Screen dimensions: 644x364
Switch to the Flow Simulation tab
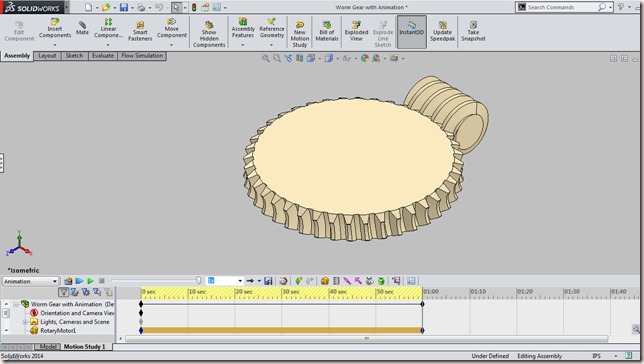point(142,56)
